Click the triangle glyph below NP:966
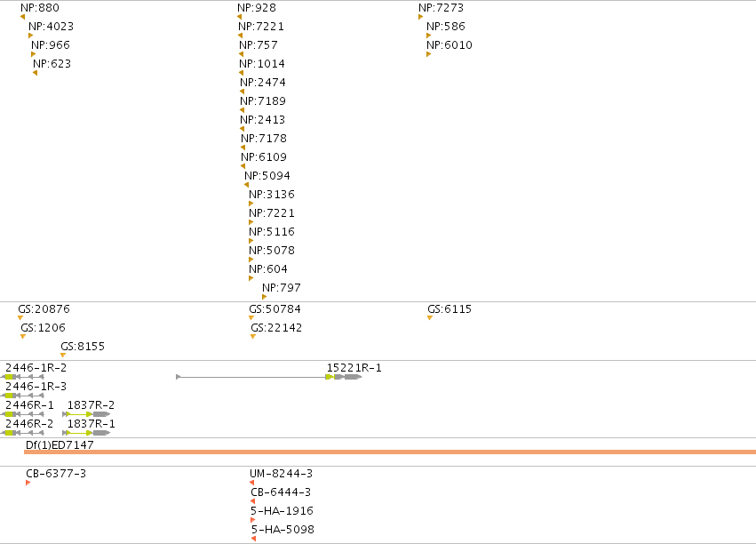 pyautogui.click(x=33, y=54)
